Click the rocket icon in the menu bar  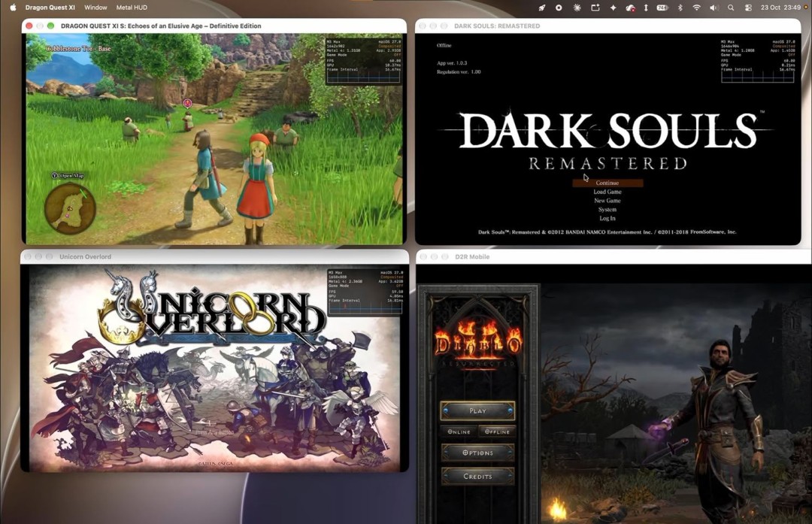point(541,8)
